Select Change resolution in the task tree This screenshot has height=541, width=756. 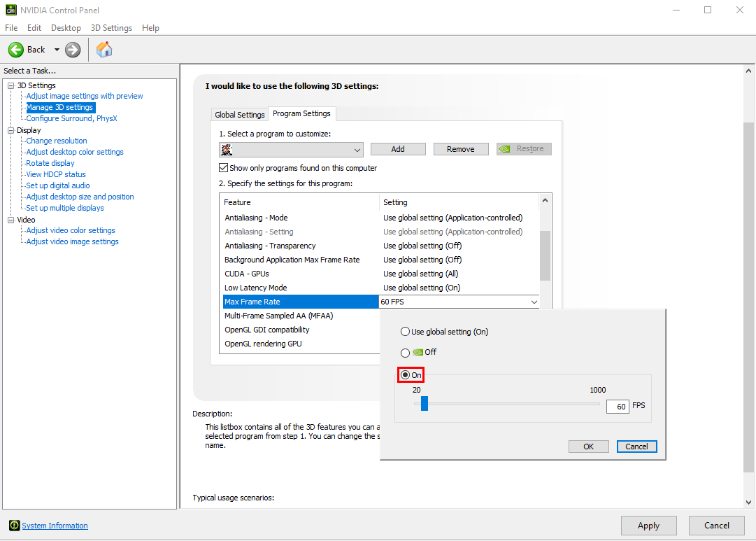coord(57,141)
